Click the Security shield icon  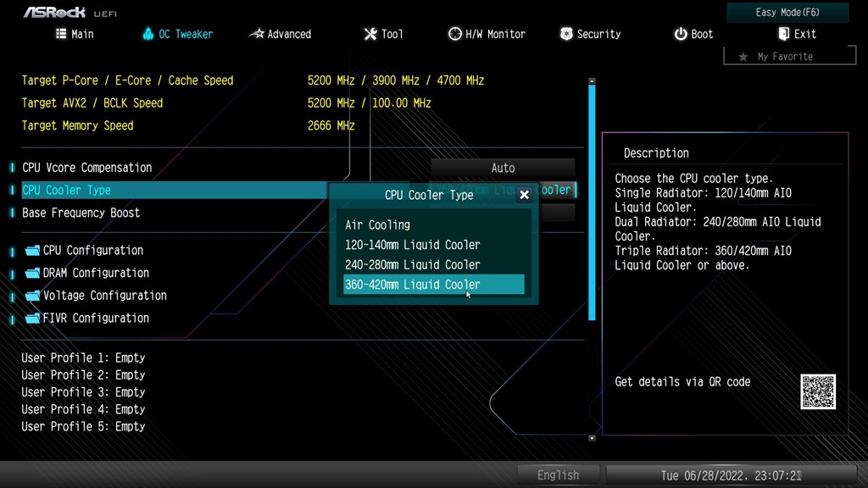pos(565,34)
